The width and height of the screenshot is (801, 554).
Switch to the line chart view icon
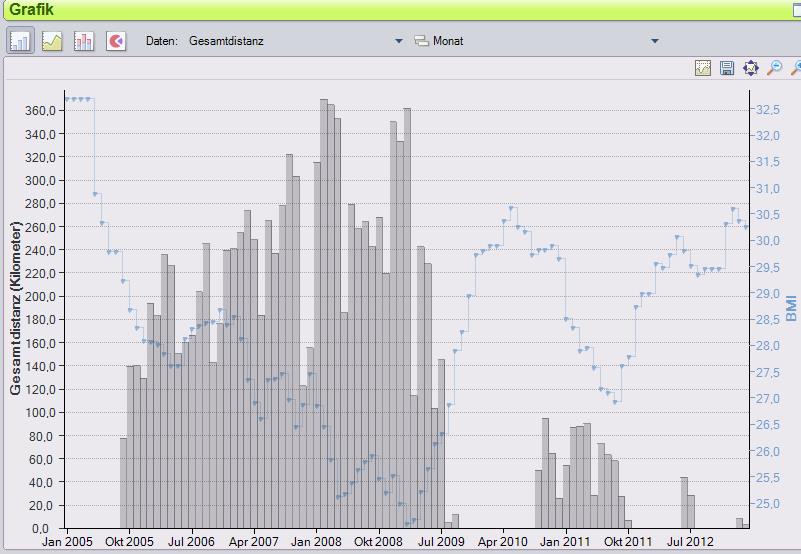pyautogui.click(x=52, y=41)
